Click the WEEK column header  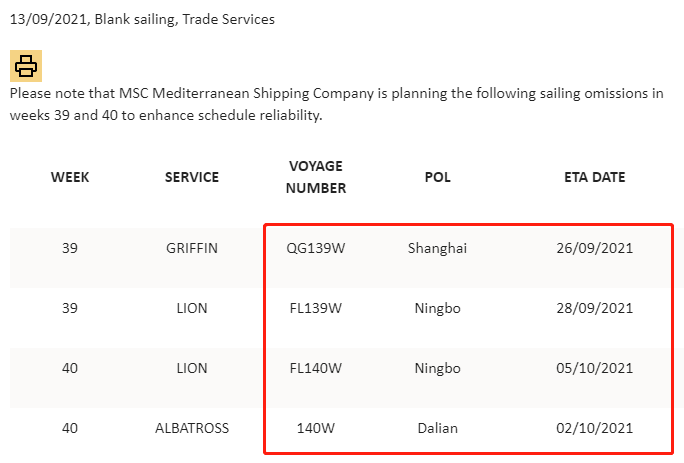click(70, 177)
